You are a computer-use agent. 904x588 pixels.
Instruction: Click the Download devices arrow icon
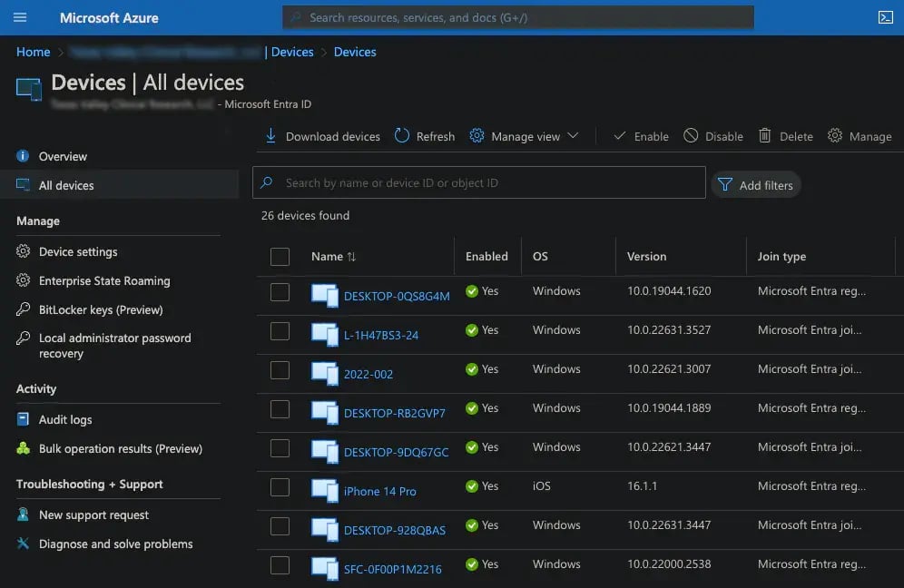[270, 136]
